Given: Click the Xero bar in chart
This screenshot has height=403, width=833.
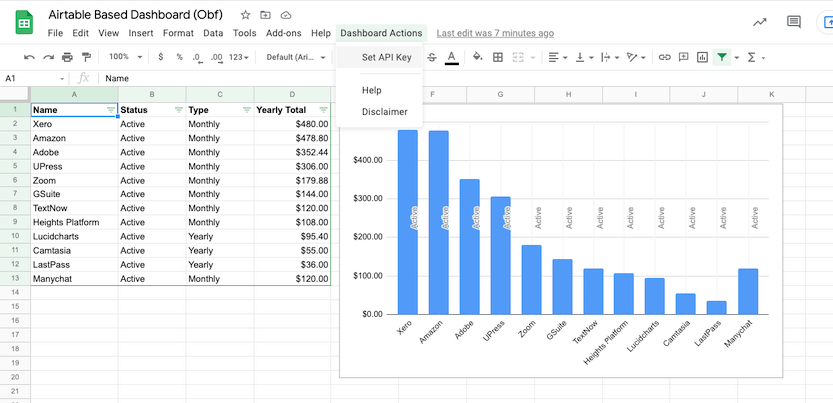Looking at the screenshot, I should [407, 222].
